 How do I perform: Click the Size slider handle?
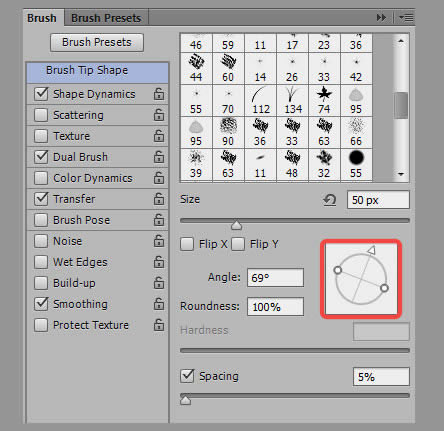236,225
